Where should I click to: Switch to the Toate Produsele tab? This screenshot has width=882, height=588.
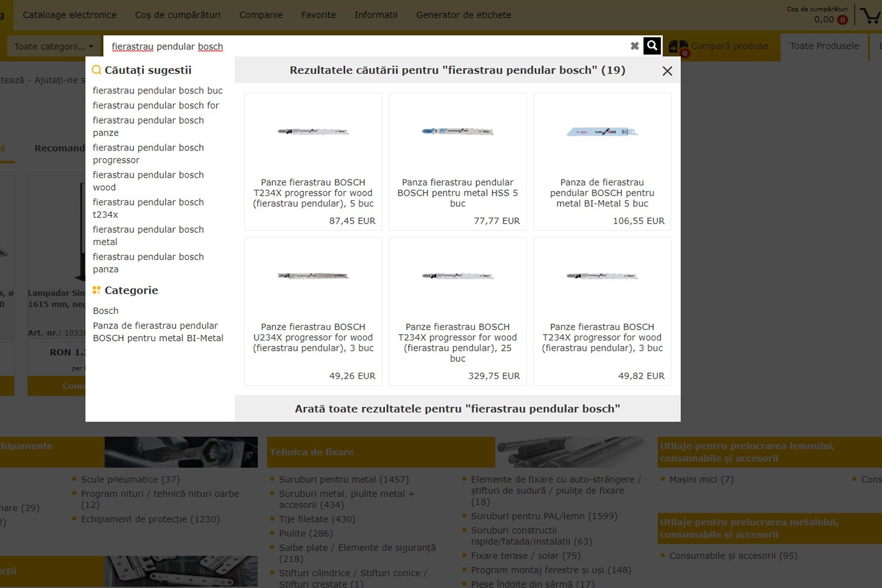824,46
